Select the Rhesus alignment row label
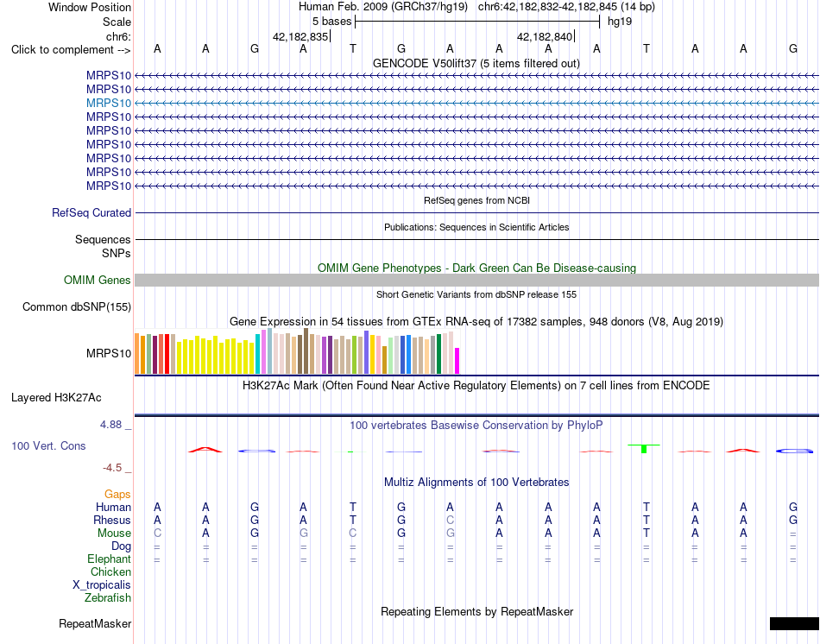This screenshot has width=820, height=644. (x=112, y=520)
